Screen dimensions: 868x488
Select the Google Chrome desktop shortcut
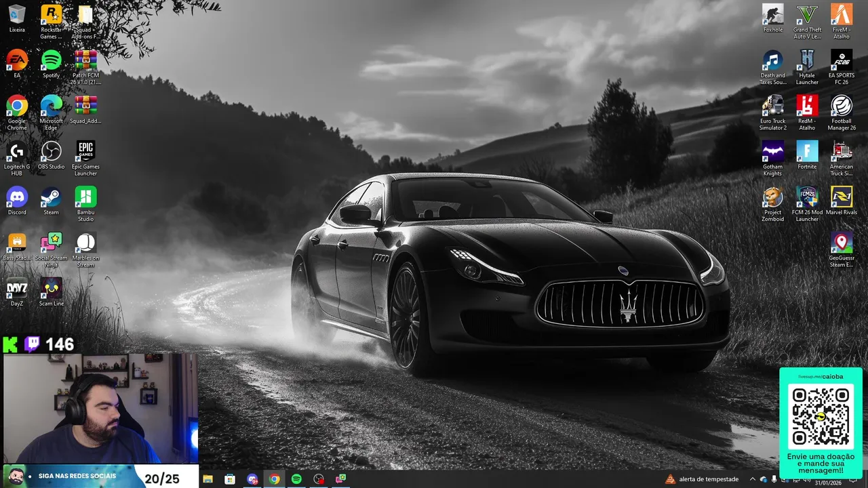[x=17, y=113]
